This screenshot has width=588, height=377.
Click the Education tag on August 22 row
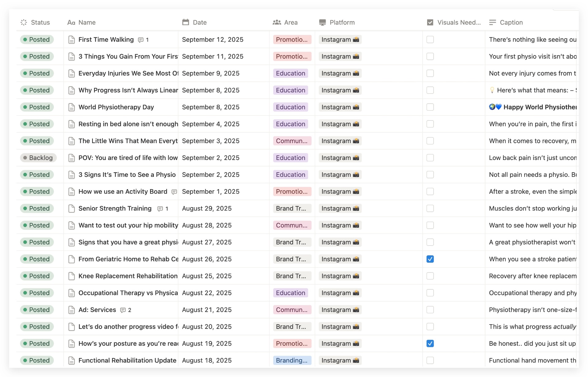(291, 293)
